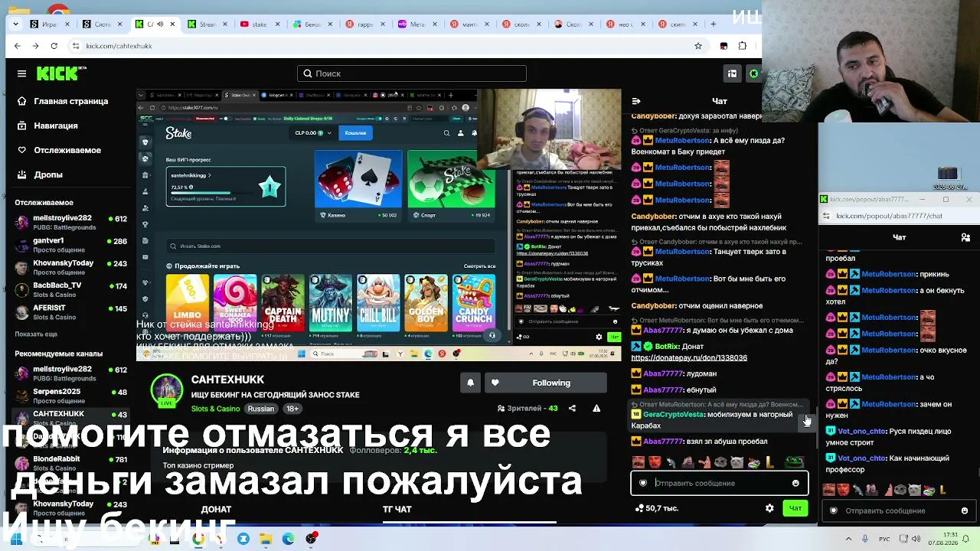The height and width of the screenshot is (551, 980).
Task: Click the green KICK logo
Action: click(x=61, y=73)
